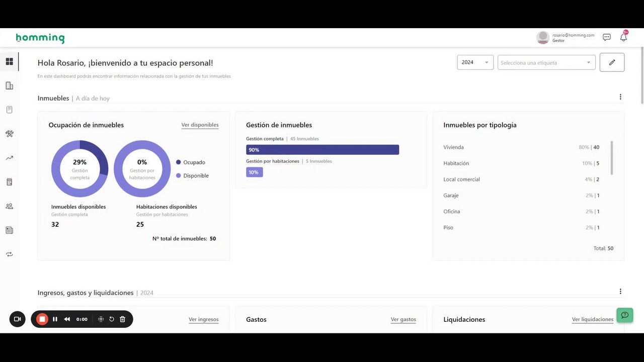Select the Garaje typology row
The width and height of the screenshot is (644, 362).
tap(521, 196)
